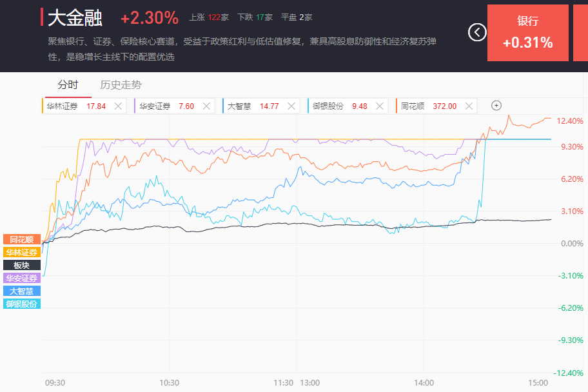Open the 银行 sector card

(527, 33)
